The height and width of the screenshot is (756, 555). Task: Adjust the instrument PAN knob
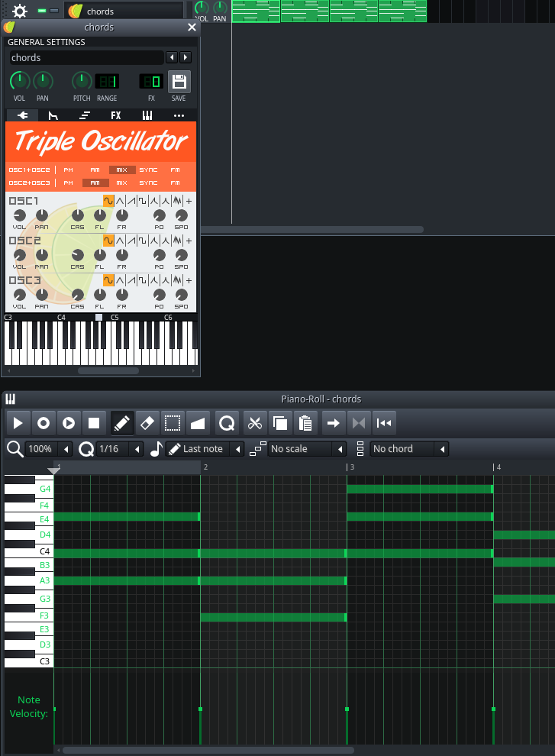coord(43,81)
